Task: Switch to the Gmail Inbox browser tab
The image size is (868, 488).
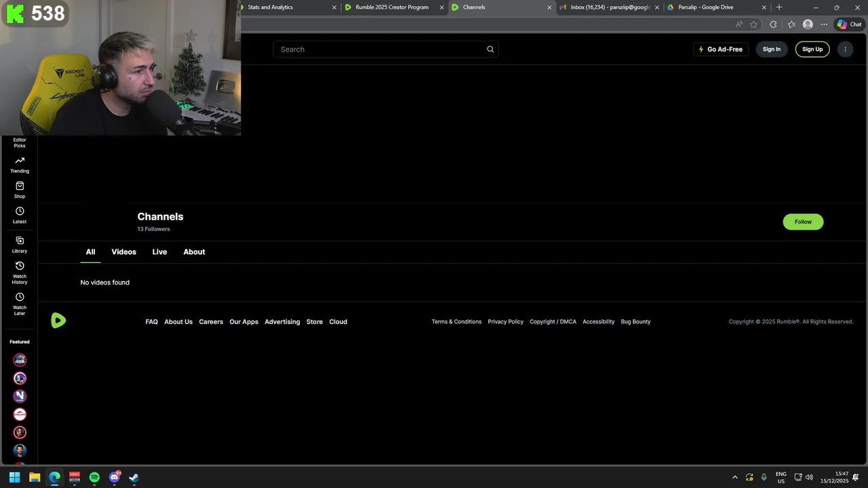Action: point(609,7)
